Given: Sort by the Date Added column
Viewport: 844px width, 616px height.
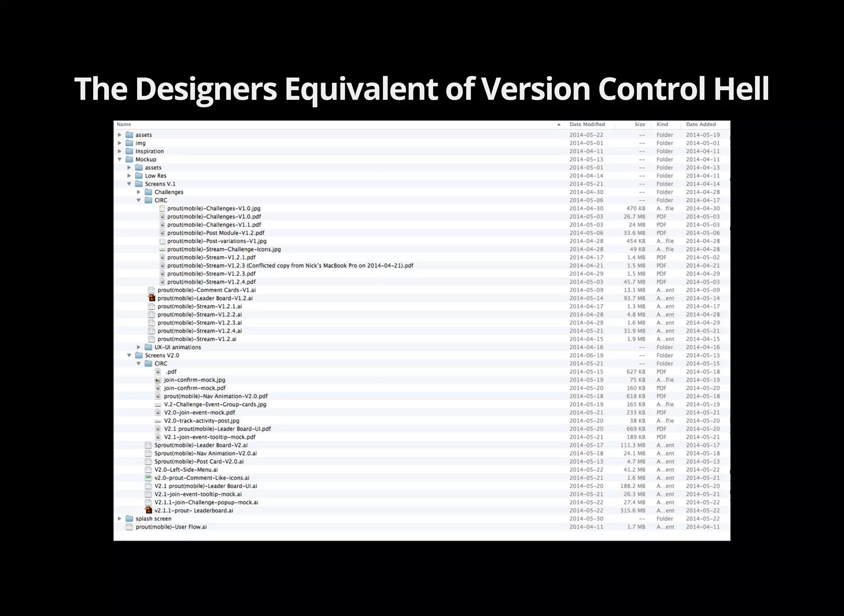Looking at the screenshot, I should pos(701,124).
